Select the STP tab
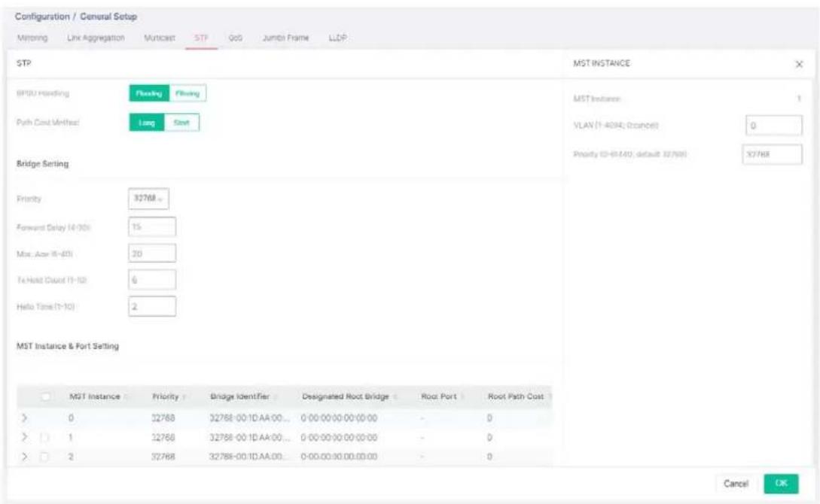The height and width of the screenshot is (504, 820). [x=201, y=38]
